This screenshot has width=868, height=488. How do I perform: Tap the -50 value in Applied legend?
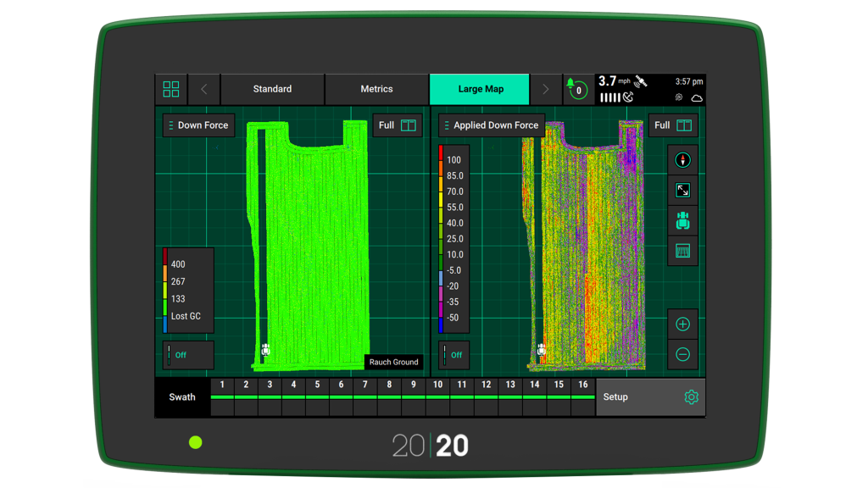click(x=453, y=318)
